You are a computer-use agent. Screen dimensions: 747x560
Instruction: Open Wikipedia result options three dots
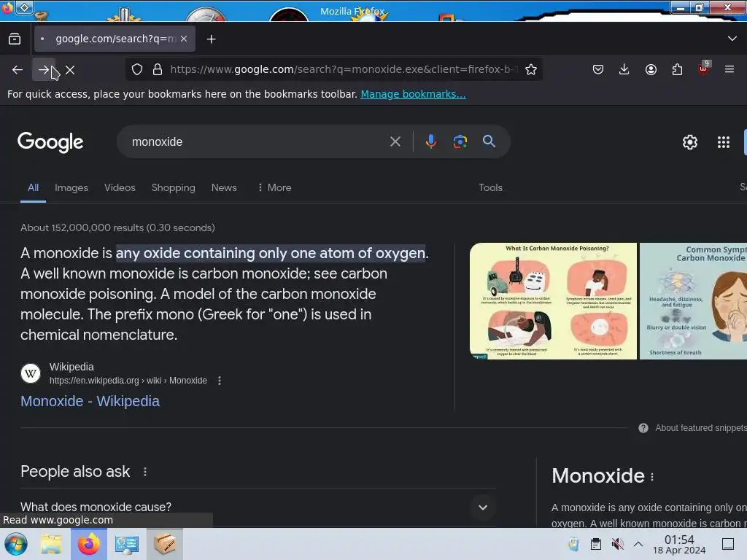click(219, 381)
